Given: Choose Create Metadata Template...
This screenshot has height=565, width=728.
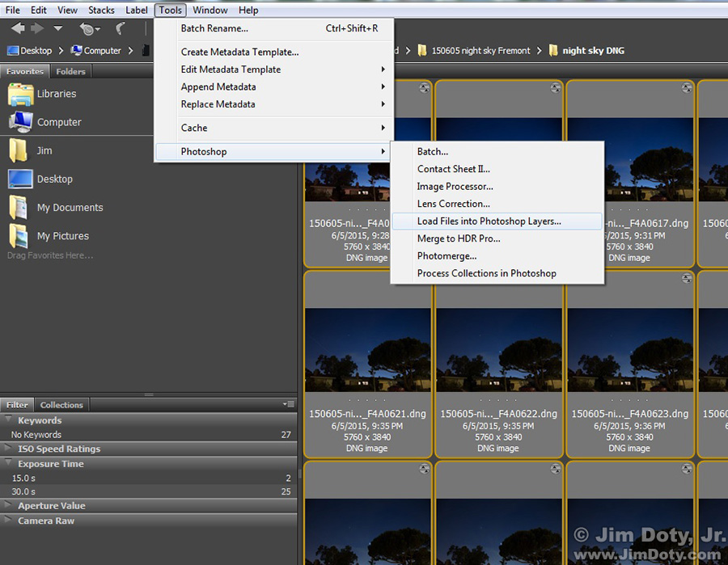Looking at the screenshot, I should click(x=274, y=52).
